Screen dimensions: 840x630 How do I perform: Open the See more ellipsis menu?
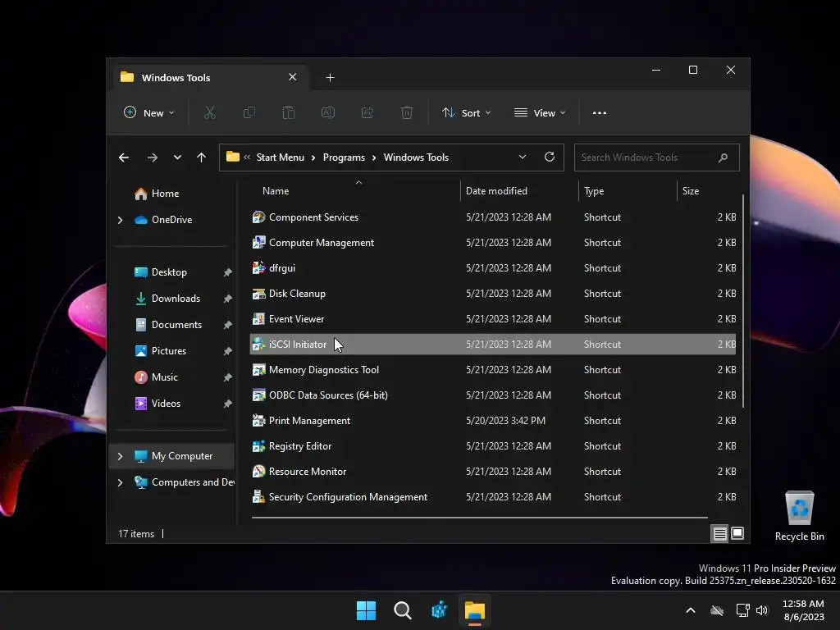point(600,113)
